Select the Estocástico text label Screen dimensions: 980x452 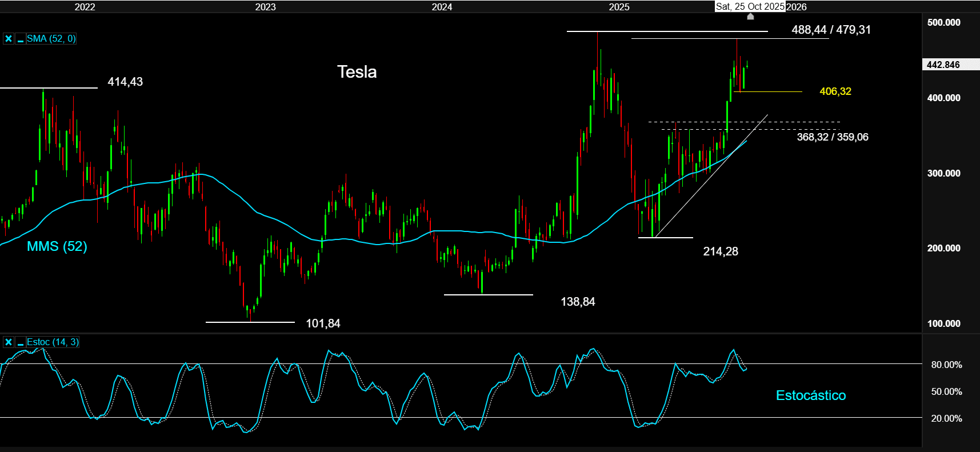pyautogui.click(x=810, y=395)
